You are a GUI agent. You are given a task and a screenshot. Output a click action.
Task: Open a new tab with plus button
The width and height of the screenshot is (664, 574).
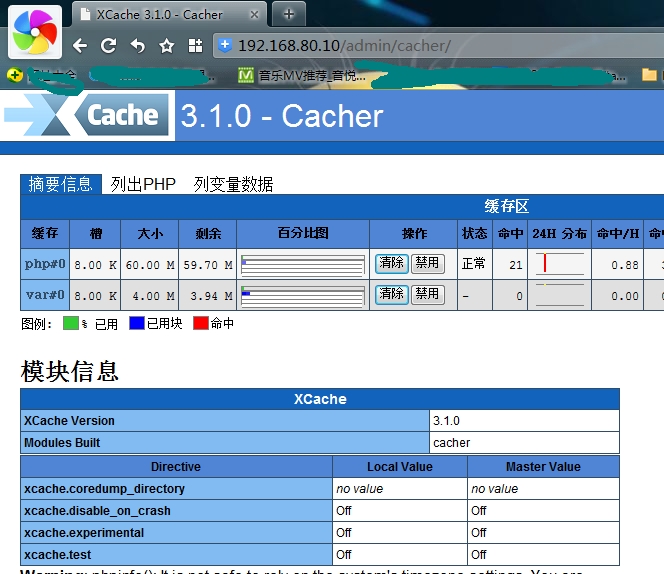[289, 14]
